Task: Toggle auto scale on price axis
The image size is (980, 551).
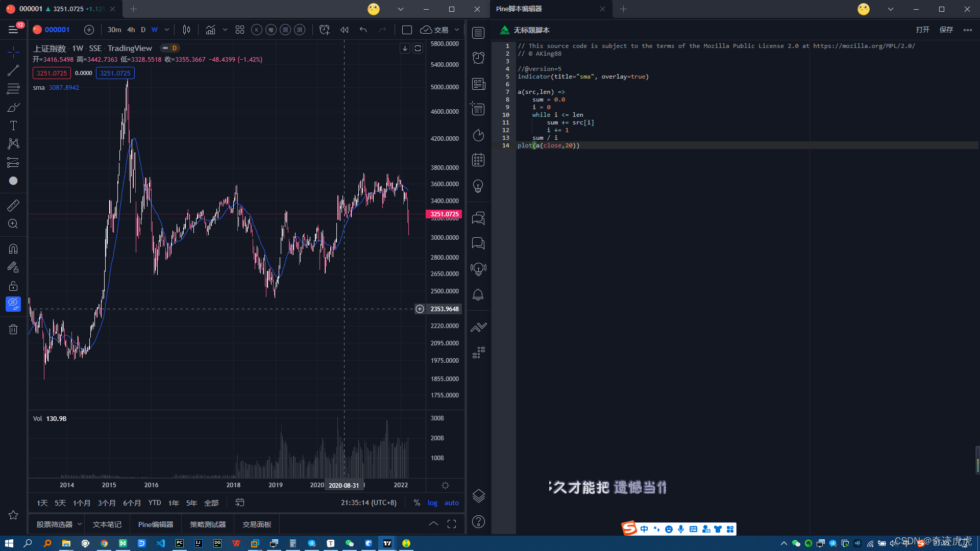Action: click(451, 503)
